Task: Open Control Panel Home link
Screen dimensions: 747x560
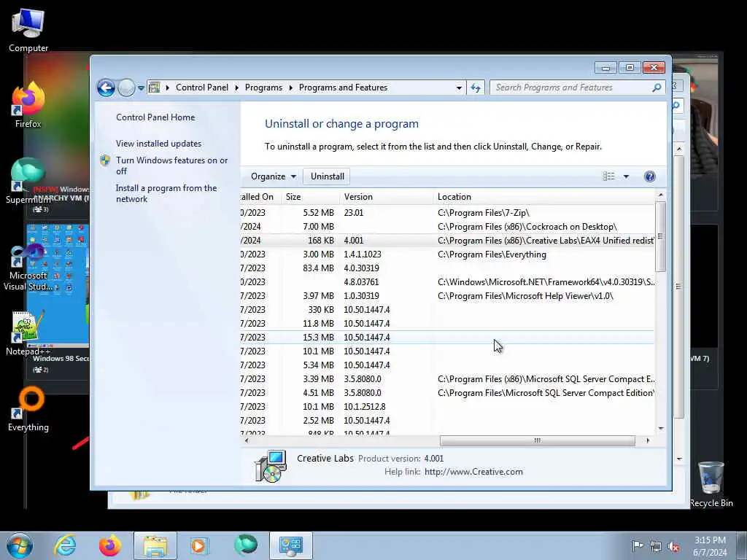Action: (x=155, y=117)
